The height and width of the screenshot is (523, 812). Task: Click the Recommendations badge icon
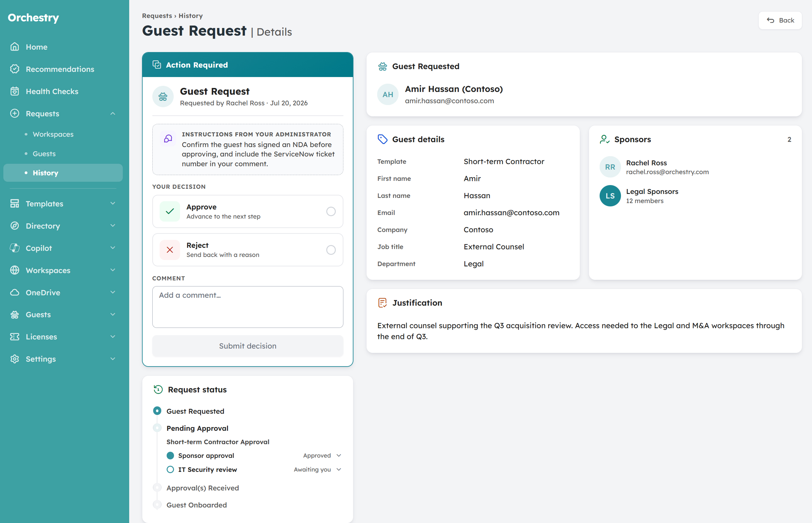pyautogui.click(x=15, y=69)
